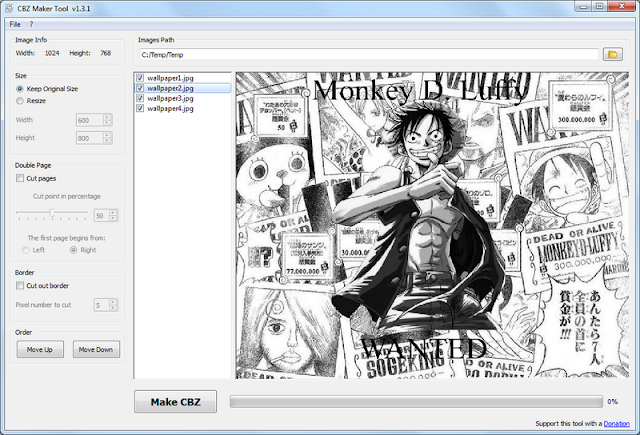Select the Resize radio button

(x=20, y=101)
